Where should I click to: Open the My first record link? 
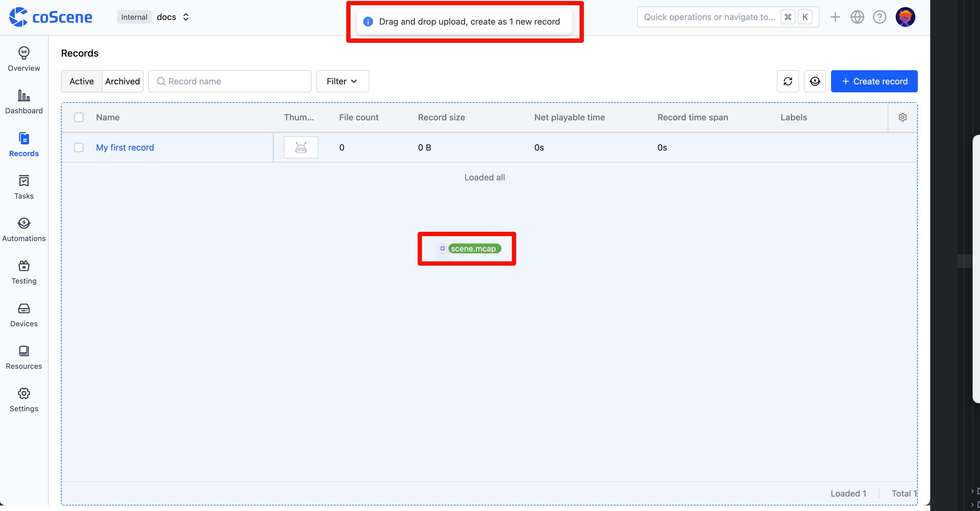point(125,147)
